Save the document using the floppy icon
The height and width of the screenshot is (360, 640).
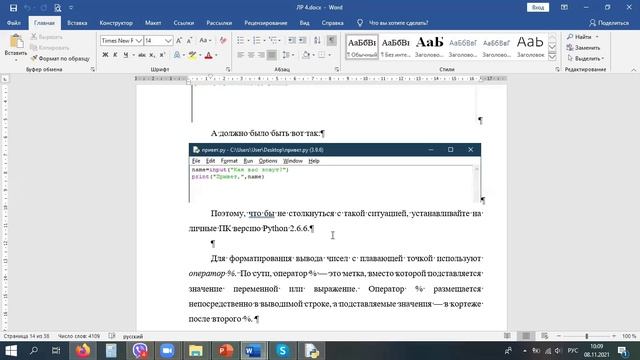point(13,7)
